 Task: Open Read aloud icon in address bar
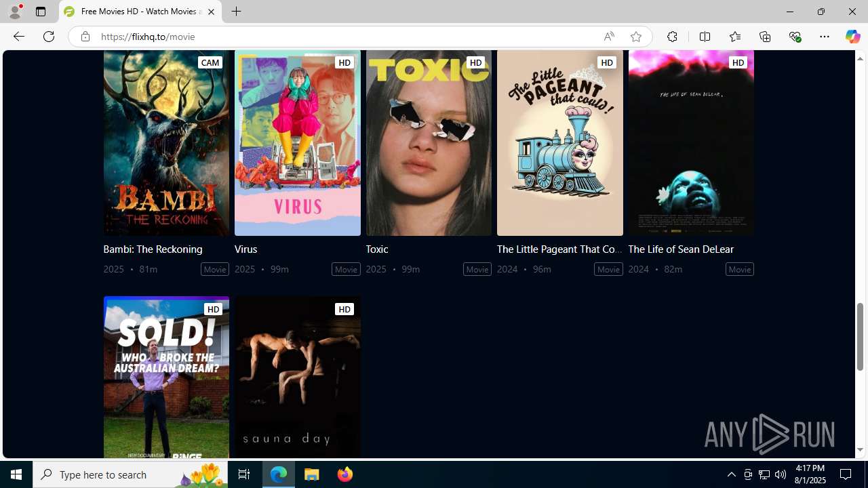(x=609, y=37)
